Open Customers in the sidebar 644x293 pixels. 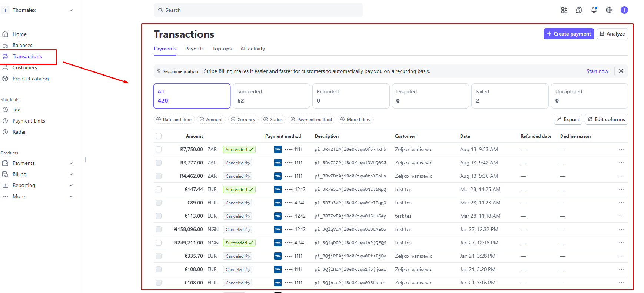[25, 67]
